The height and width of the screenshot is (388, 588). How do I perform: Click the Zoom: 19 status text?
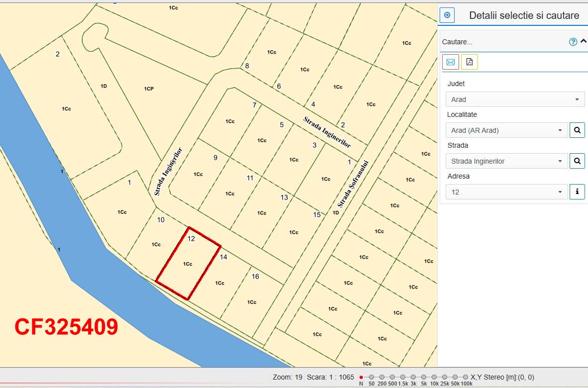click(287, 377)
